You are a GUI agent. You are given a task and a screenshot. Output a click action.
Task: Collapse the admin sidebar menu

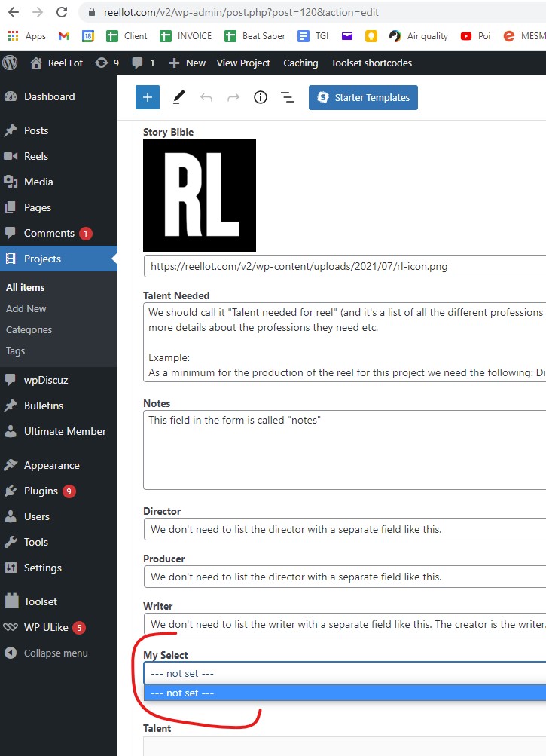58,653
